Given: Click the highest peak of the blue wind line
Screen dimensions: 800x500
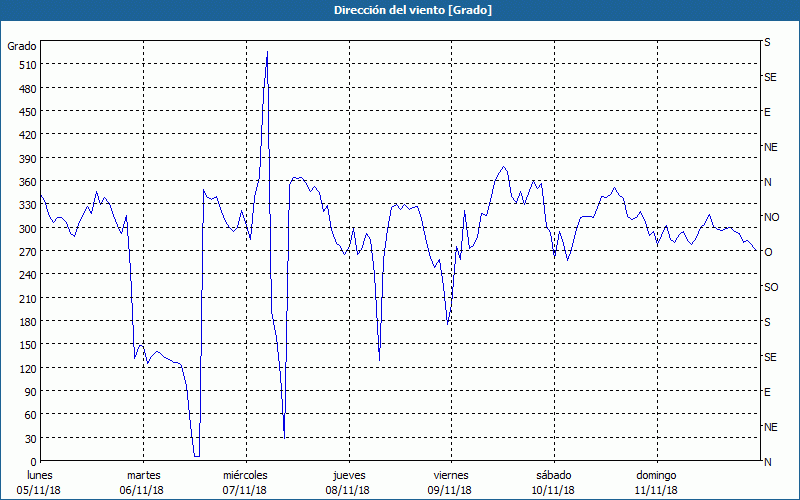Looking at the screenshot, I should click(267, 52).
